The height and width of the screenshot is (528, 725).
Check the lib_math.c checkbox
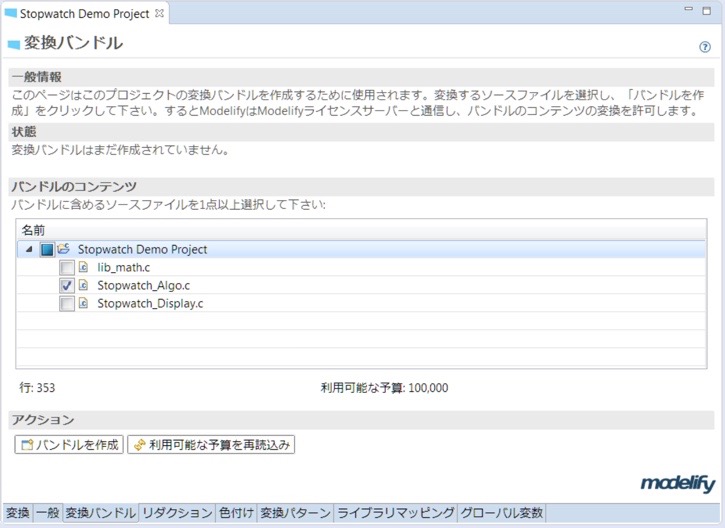[x=67, y=268]
